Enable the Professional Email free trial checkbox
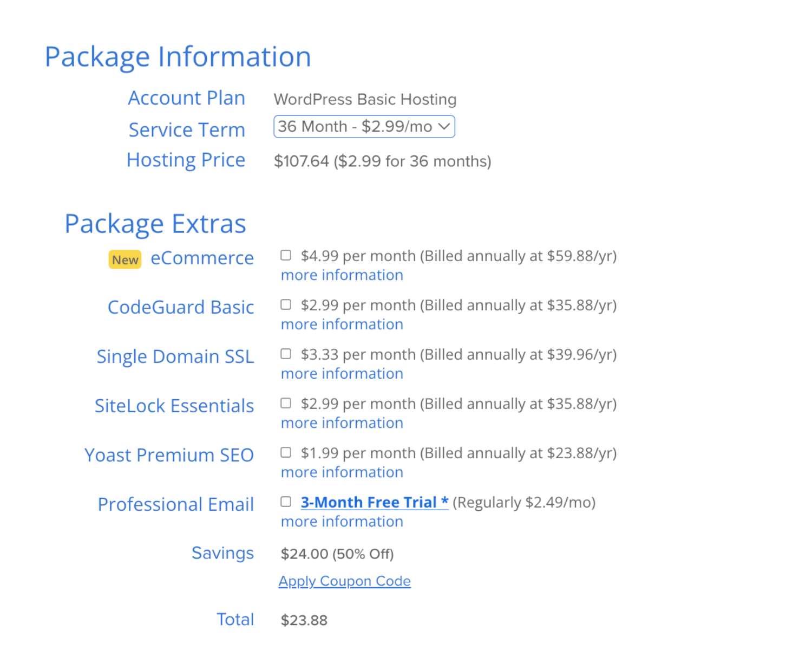Image resolution: width=812 pixels, height=650 pixels. [x=286, y=502]
